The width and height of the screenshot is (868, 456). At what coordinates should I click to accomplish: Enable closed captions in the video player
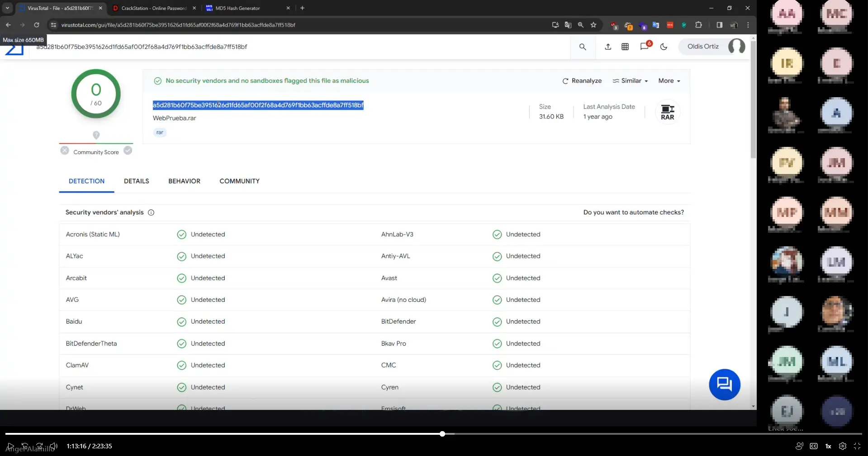tap(813, 446)
